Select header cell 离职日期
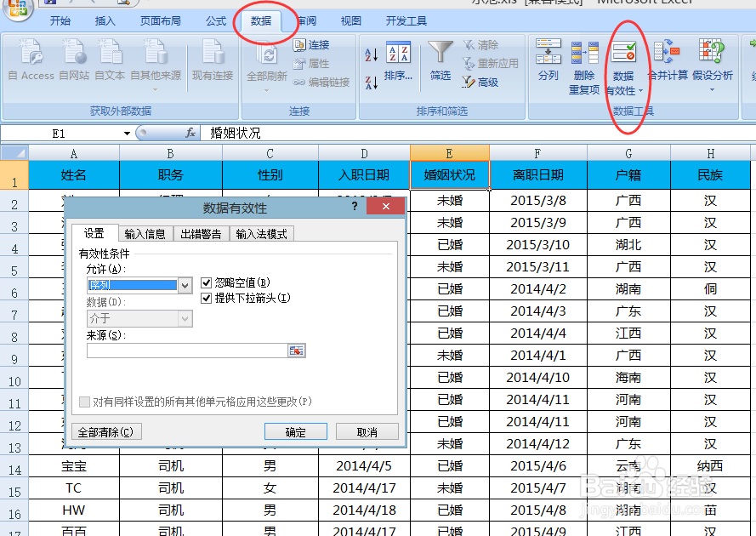756x536 pixels. point(538,174)
